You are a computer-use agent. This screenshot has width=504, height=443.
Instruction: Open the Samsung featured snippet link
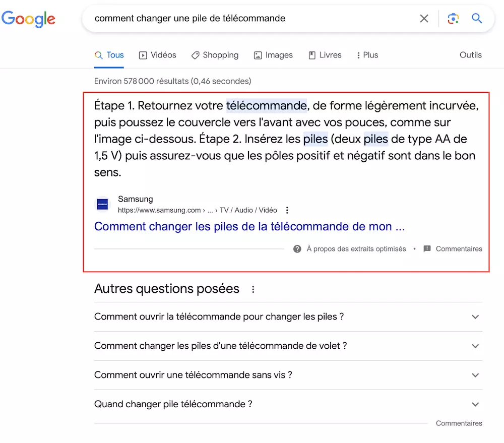click(x=249, y=226)
